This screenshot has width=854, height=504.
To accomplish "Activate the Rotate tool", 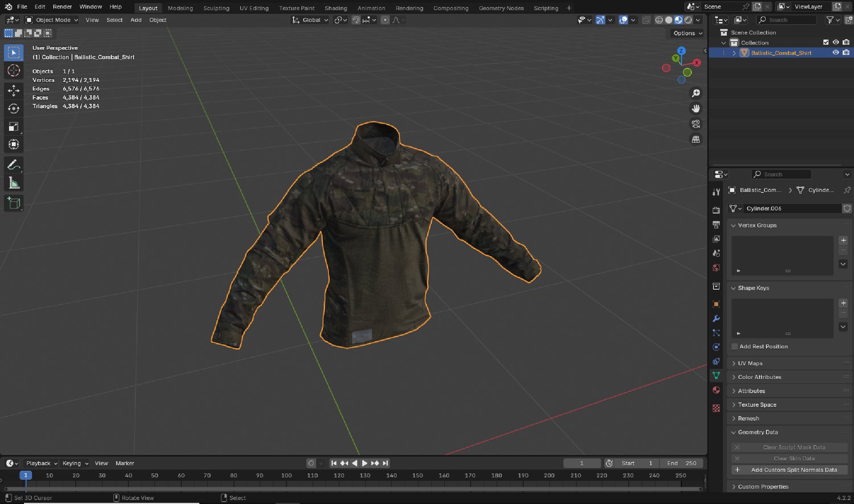I will [x=14, y=109].
